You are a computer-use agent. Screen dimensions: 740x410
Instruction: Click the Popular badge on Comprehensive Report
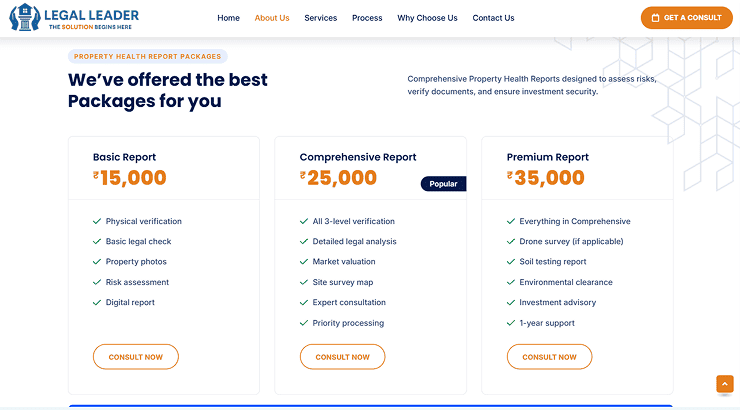click(443, 184)
